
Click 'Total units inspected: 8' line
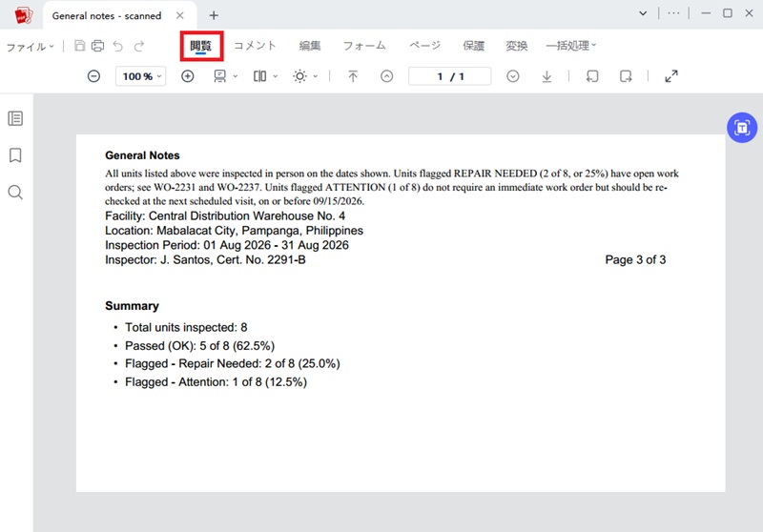[x=186, y=327]
